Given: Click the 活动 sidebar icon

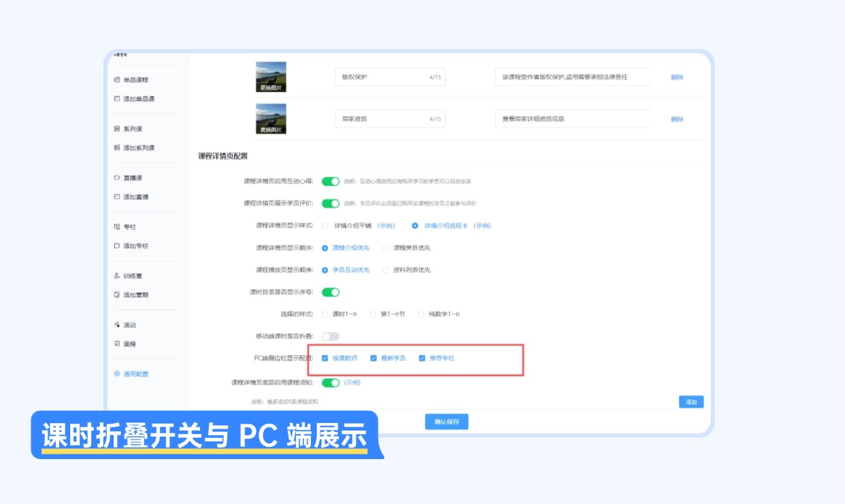Looking at the screenshot, I should tap(117, 325).
